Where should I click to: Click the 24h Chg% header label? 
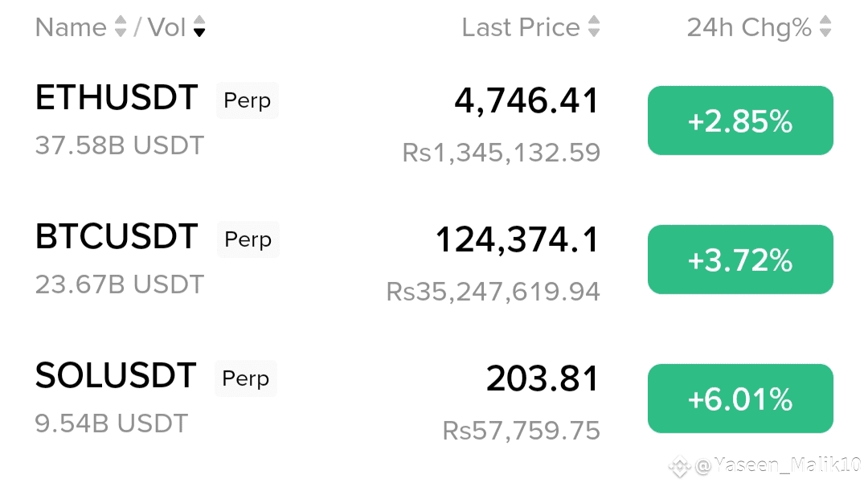pyautogui.click(x=749, y=27)
